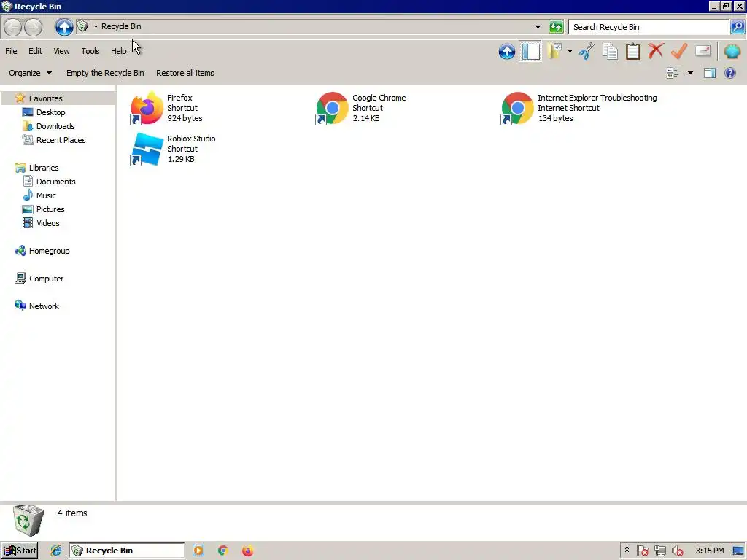
Task: Open the address bar history dropdown arrow
Action: click(538, 27)
